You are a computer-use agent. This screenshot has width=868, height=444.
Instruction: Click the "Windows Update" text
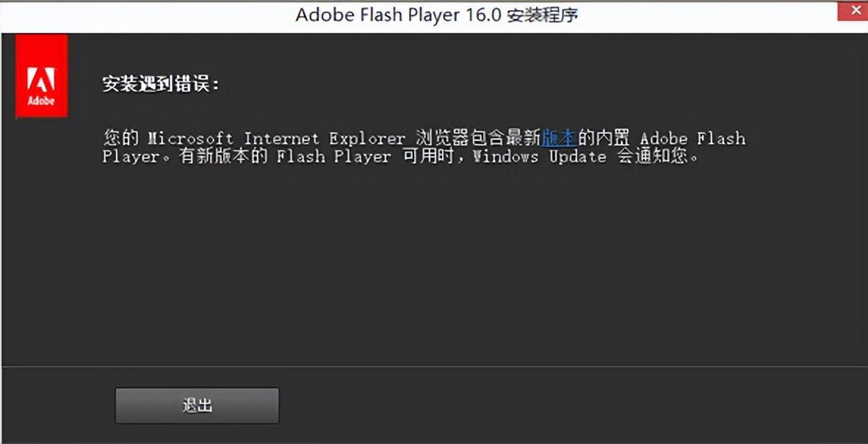[540, 157]
